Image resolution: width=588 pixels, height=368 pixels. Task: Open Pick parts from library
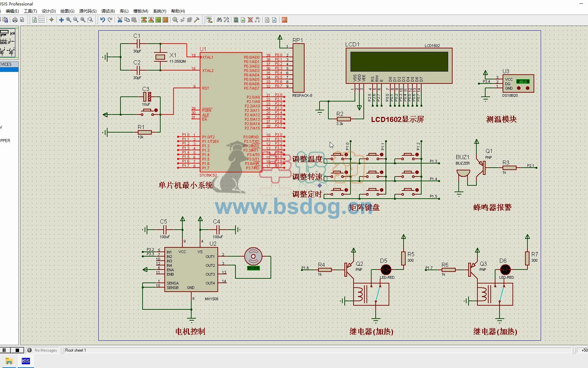coord(175,20)
